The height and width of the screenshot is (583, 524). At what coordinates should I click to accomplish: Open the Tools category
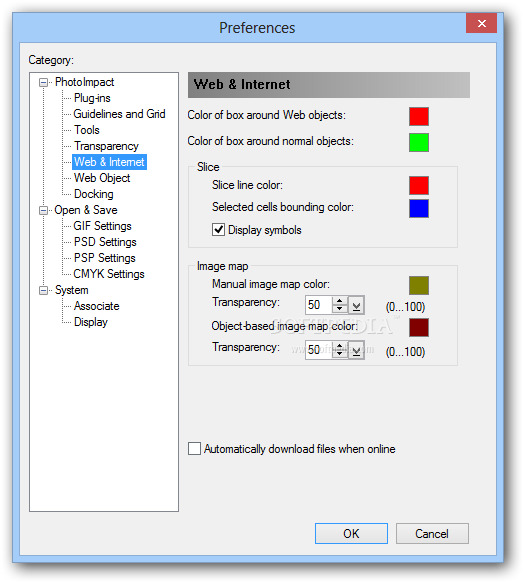[87, 130]
